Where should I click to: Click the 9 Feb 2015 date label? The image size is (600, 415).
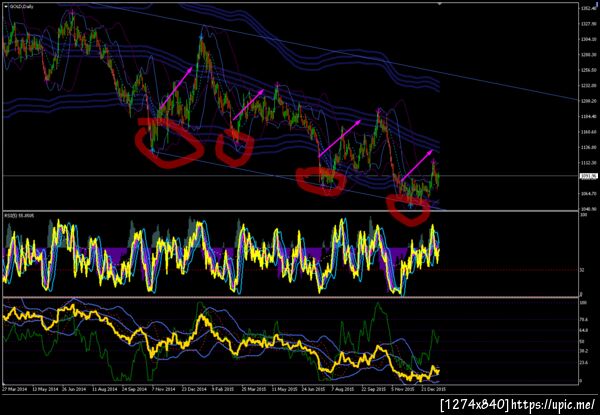point(223,388)
